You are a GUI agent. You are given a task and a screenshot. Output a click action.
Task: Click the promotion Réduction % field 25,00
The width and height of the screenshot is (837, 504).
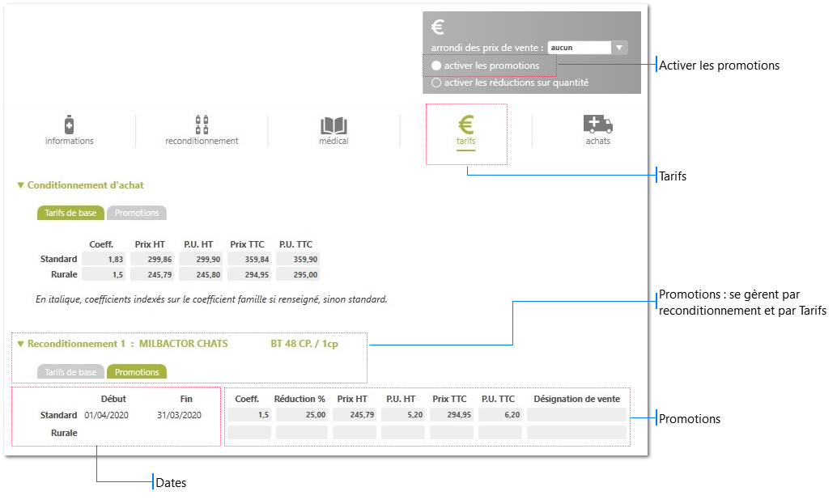coord(302,415)
